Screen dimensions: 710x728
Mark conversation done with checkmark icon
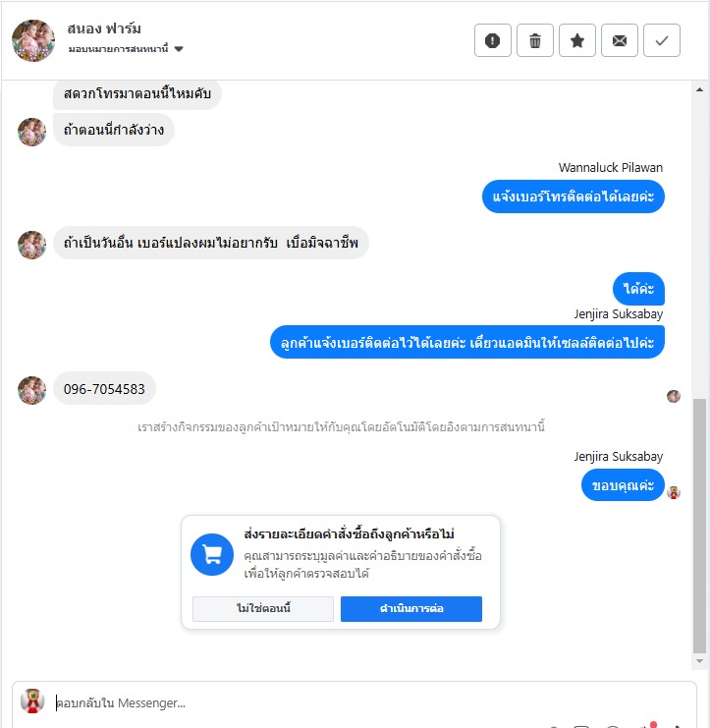(661, 40)
